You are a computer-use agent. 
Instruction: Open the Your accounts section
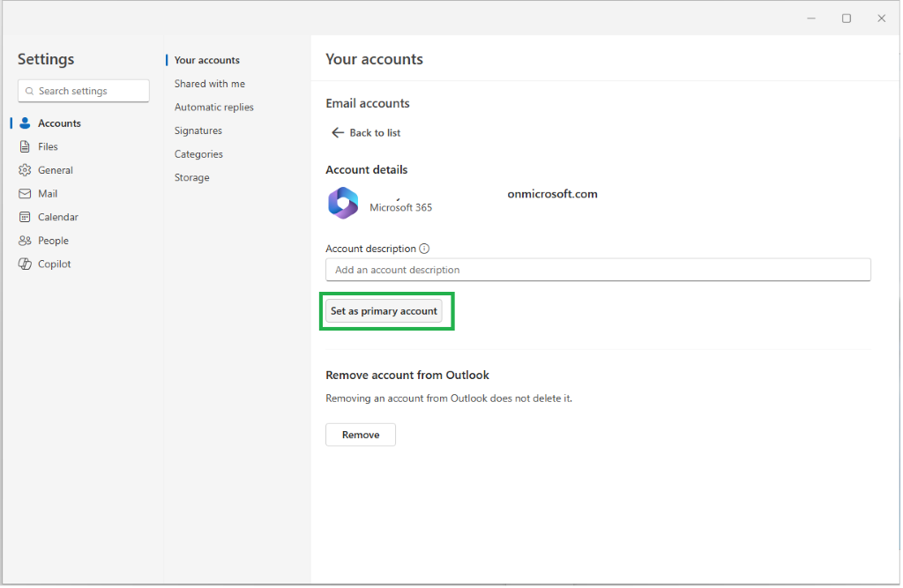tap(206, 60)
